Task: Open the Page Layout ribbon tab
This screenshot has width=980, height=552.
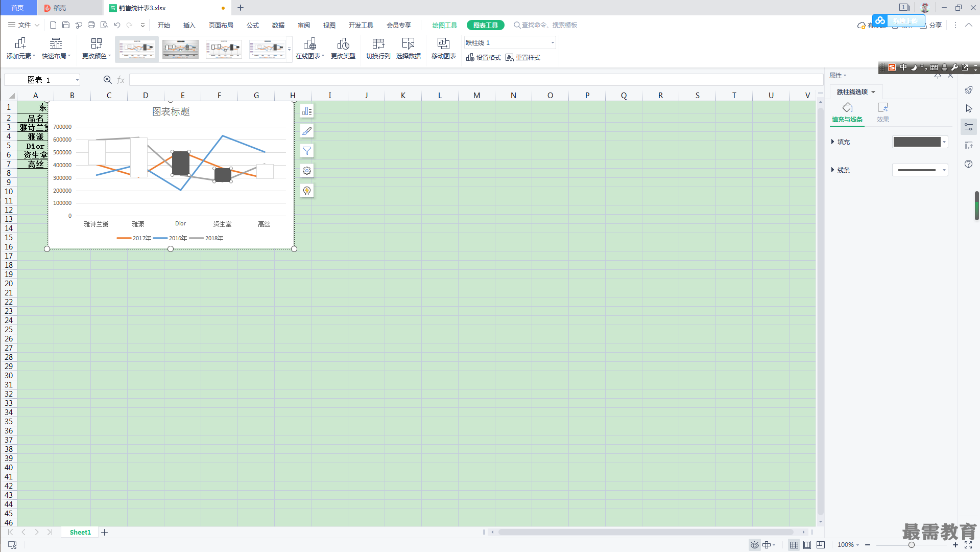Action: click(221, 25)
